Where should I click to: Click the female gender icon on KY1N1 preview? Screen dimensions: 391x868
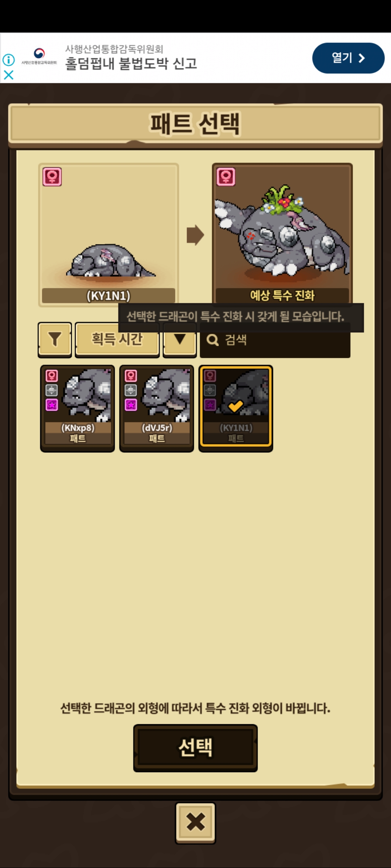[52, 176]
